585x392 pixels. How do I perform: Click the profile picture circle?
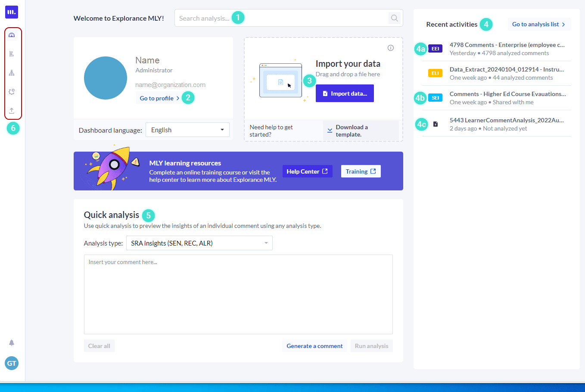point(106,78)
